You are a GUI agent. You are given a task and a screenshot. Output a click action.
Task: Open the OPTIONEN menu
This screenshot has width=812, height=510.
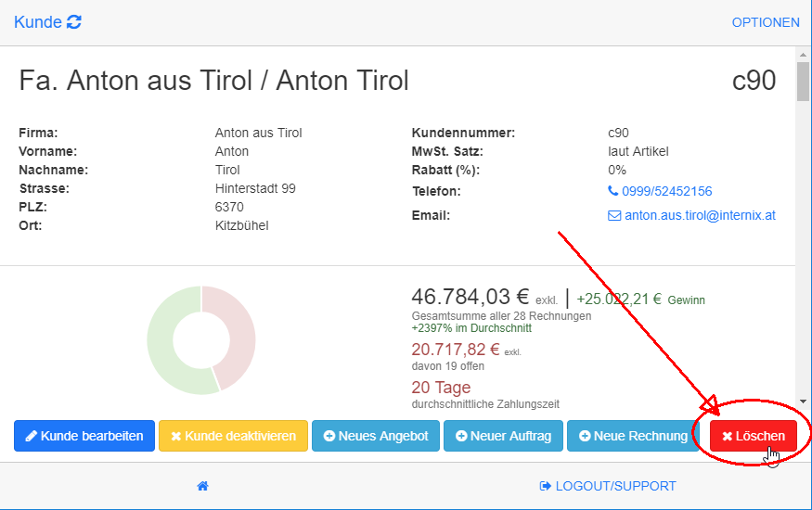[x=766, y=23]
